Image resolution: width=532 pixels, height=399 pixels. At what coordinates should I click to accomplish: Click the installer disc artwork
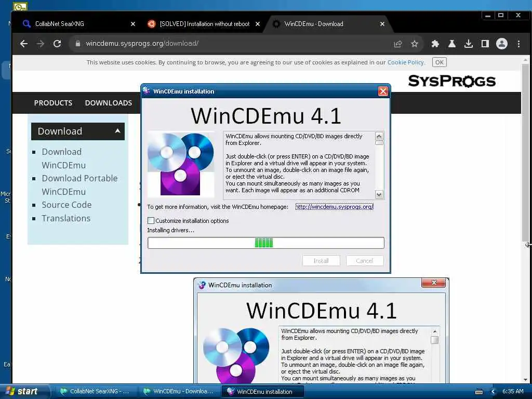point(180,164)
